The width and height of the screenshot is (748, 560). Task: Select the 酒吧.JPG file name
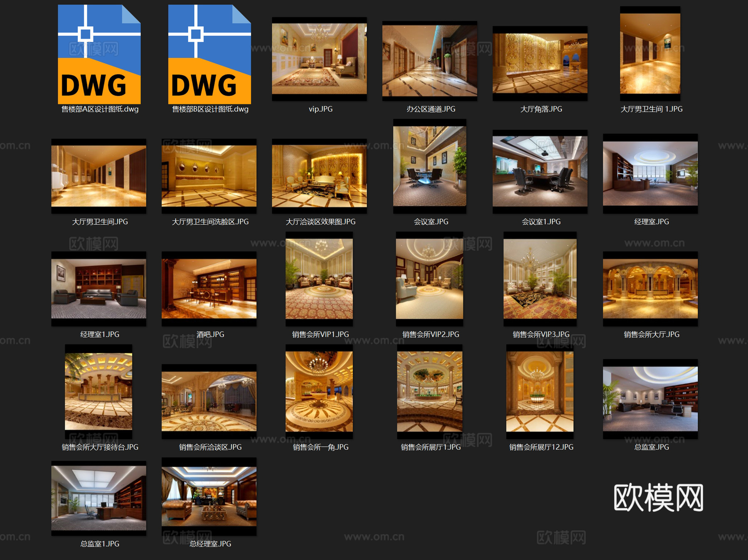[210, 335]
